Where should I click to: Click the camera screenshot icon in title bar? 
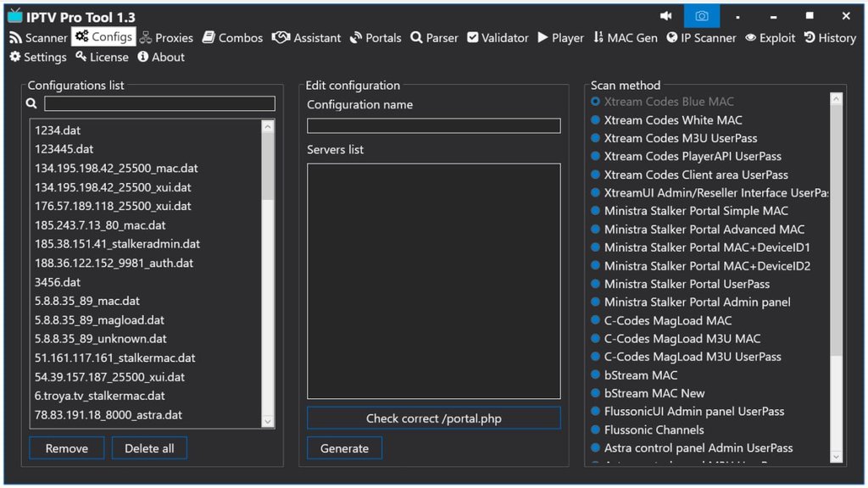(701, 16)
